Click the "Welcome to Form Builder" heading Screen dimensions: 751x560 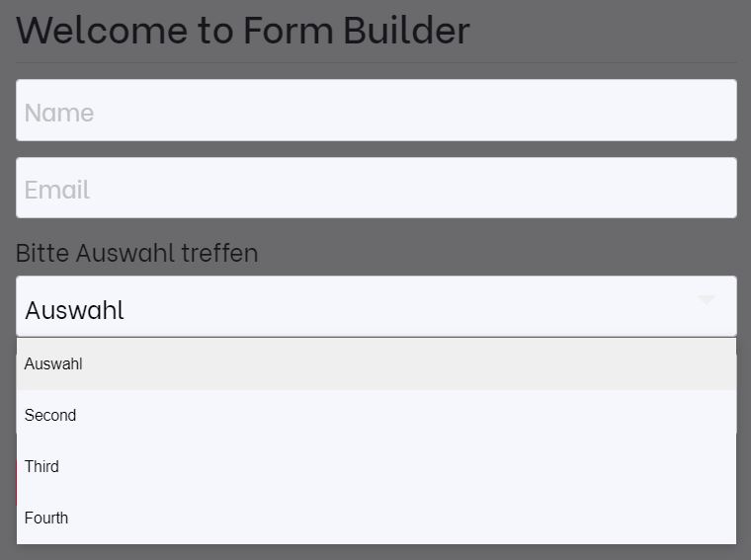242,31
